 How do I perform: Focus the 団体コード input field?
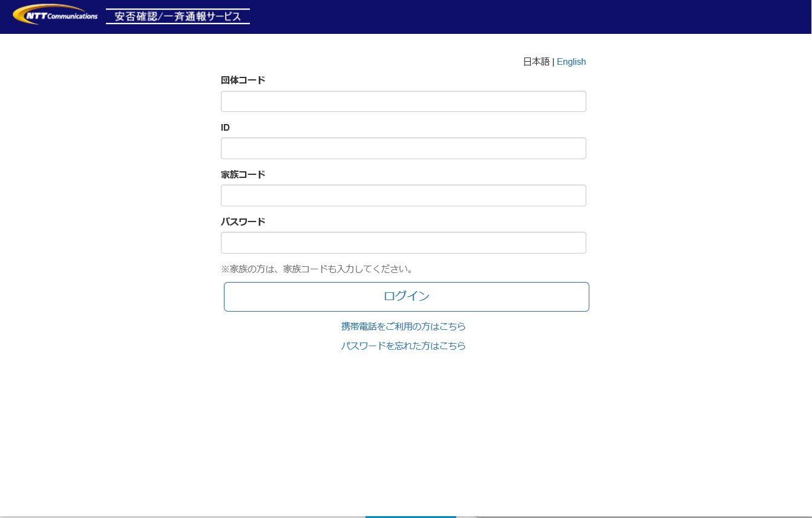403,102
